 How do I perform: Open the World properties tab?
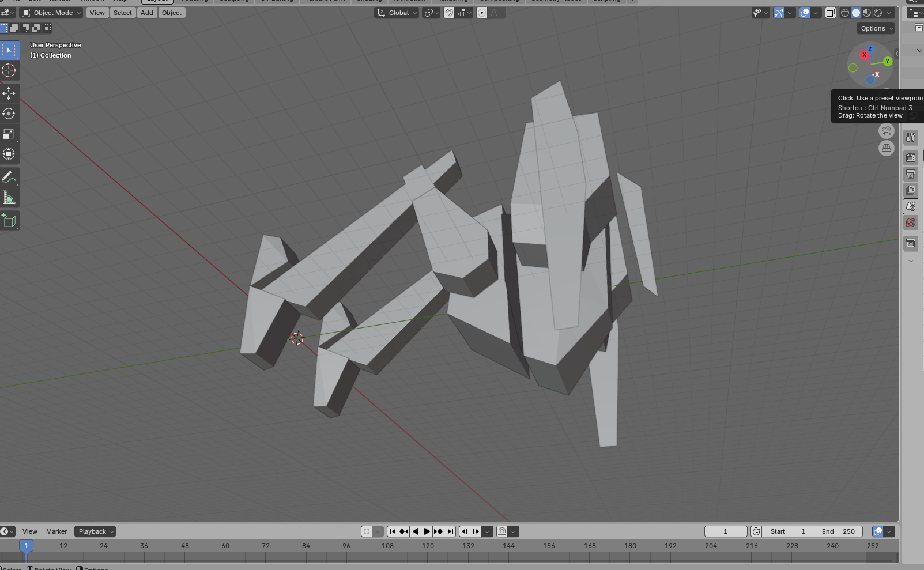pos(911,222)
